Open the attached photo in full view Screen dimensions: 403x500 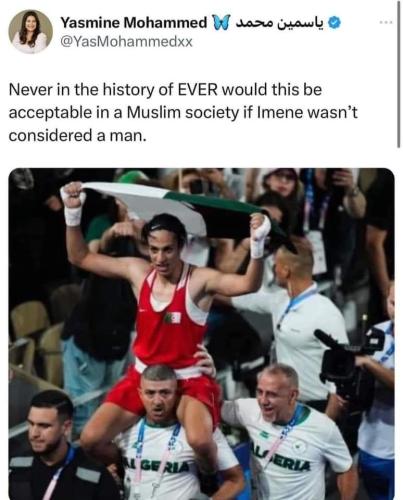201,334
